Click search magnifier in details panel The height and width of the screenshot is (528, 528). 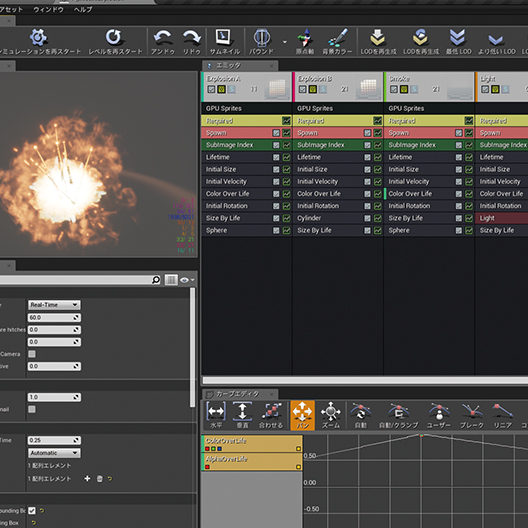[x=156, y=280]
